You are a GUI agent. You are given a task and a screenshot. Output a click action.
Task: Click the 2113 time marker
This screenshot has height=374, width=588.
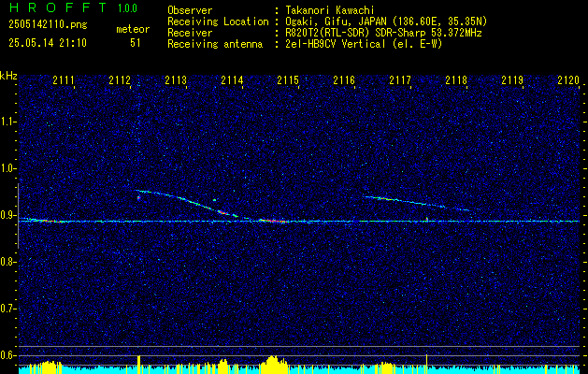pos(176,80)
